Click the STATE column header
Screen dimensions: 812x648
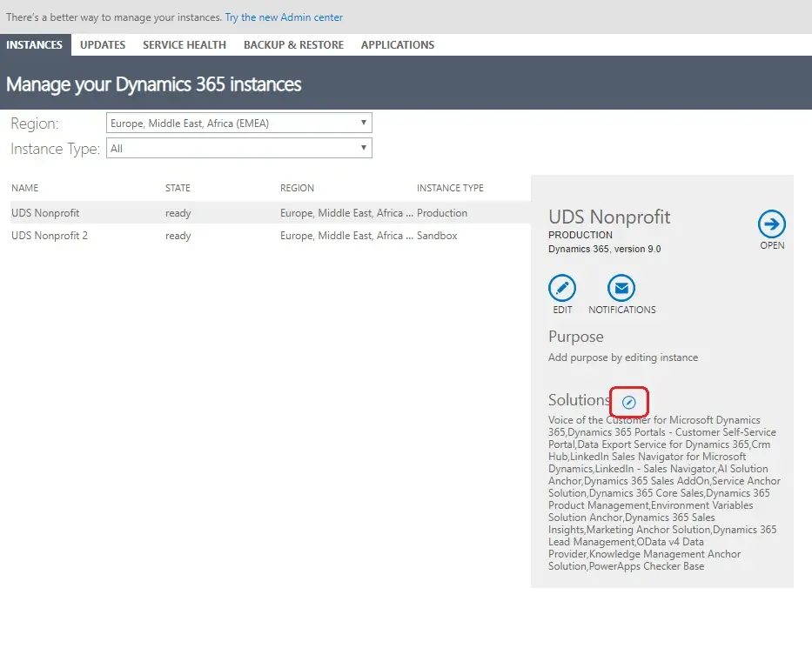point(178,188)
